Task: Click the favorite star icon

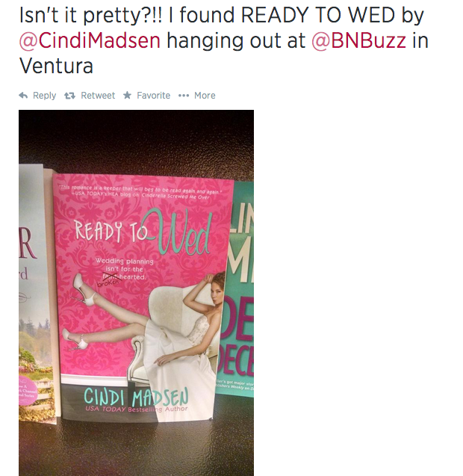Action: [x=127, y=96]
